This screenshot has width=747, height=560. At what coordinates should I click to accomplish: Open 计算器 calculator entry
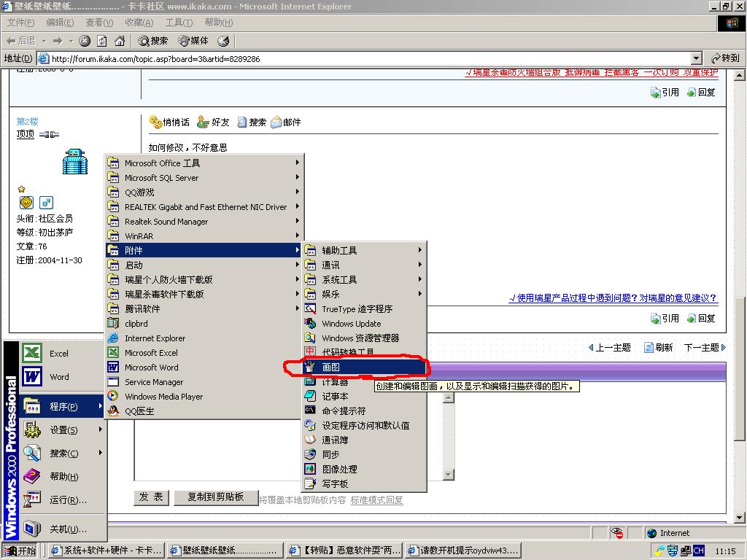point(364,382)
